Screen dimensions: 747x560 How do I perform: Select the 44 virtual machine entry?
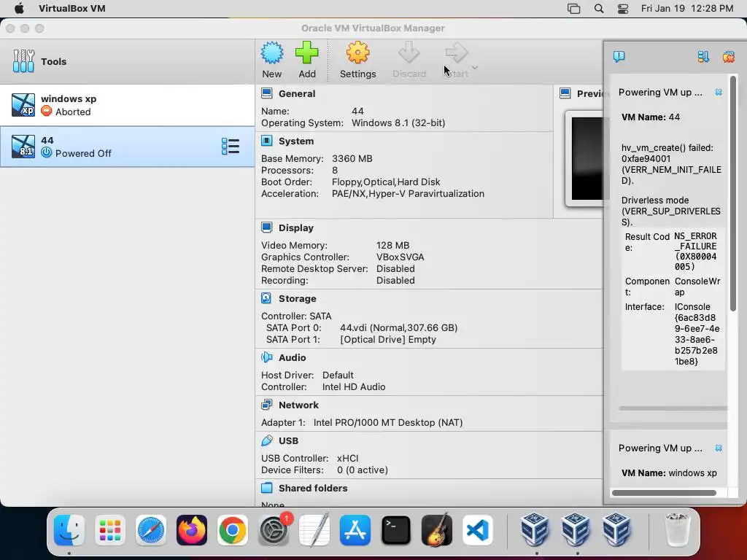127,147
